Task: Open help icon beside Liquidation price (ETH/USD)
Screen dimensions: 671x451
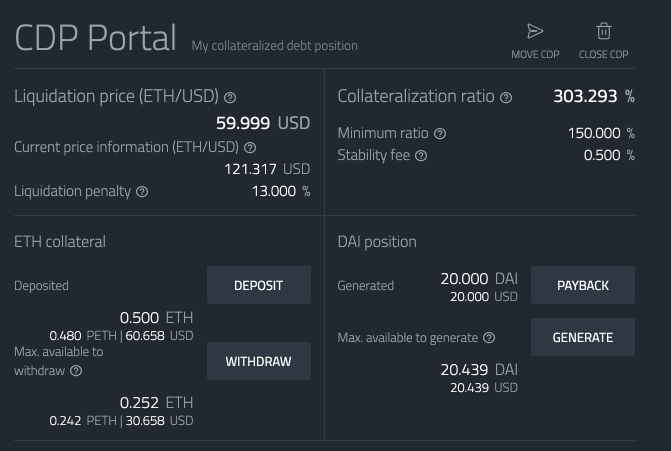Action: coord(230,98)
